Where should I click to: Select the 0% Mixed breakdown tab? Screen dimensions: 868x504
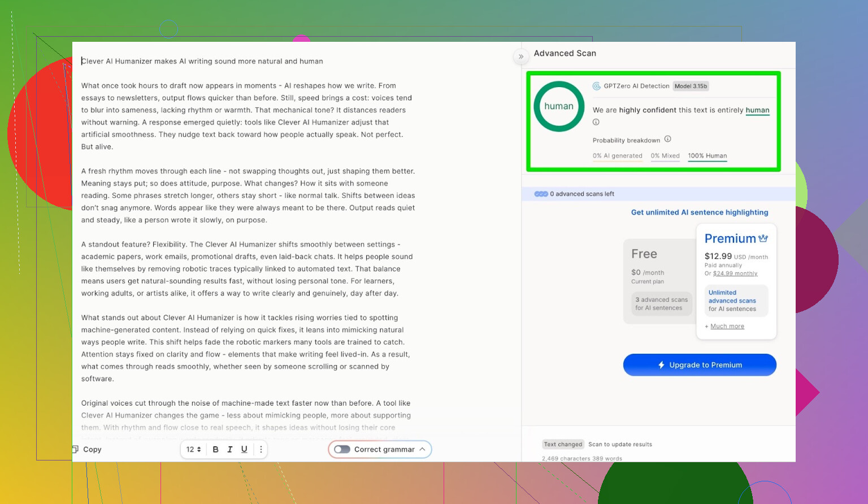pos(665,156)
